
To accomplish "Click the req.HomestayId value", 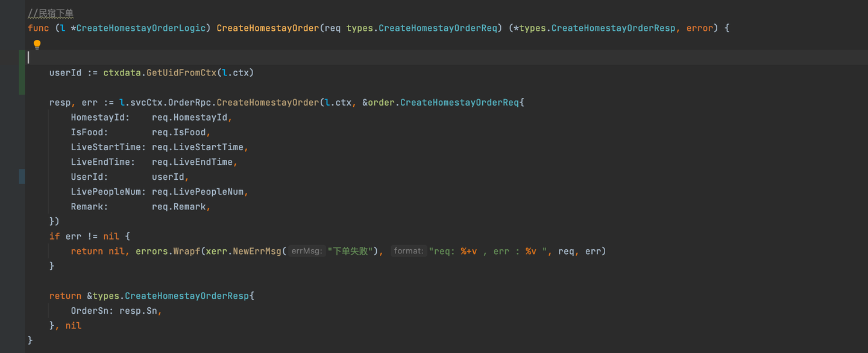I will (189, 117).
